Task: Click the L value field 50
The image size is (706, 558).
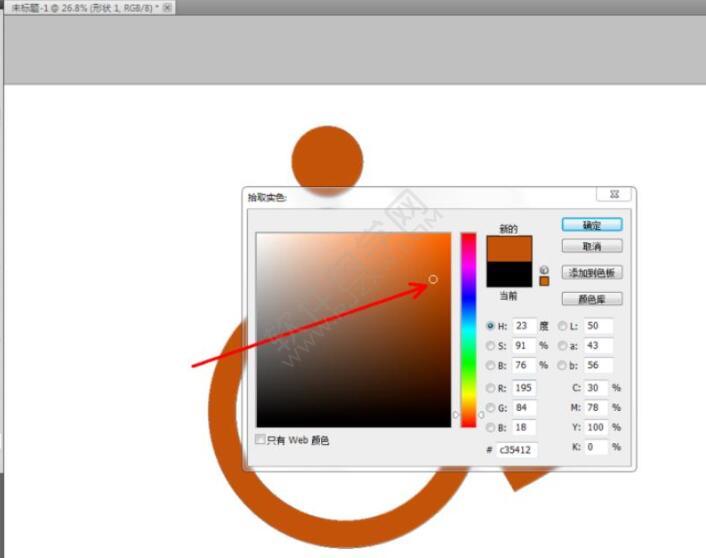Action: click(598, 326)
